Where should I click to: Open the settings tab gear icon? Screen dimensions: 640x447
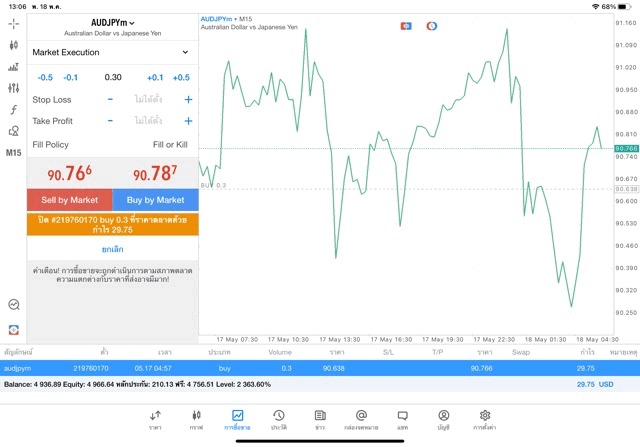tap(485, 420)
